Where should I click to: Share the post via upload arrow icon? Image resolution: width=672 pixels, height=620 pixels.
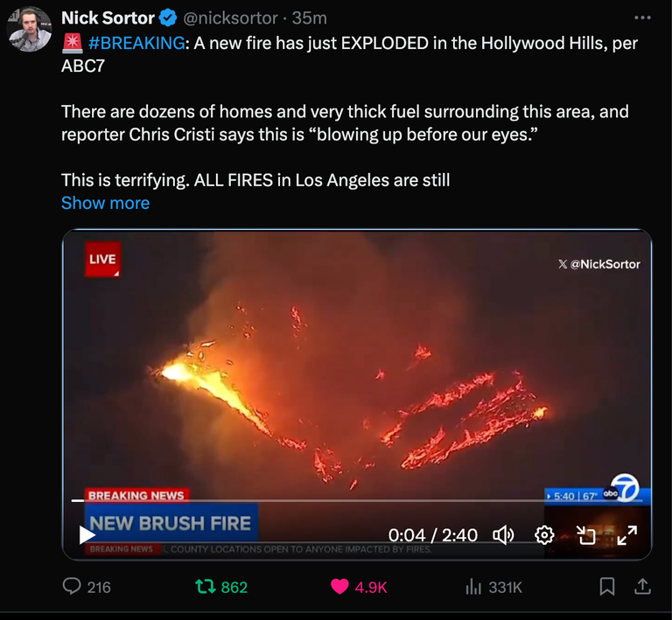642,587
